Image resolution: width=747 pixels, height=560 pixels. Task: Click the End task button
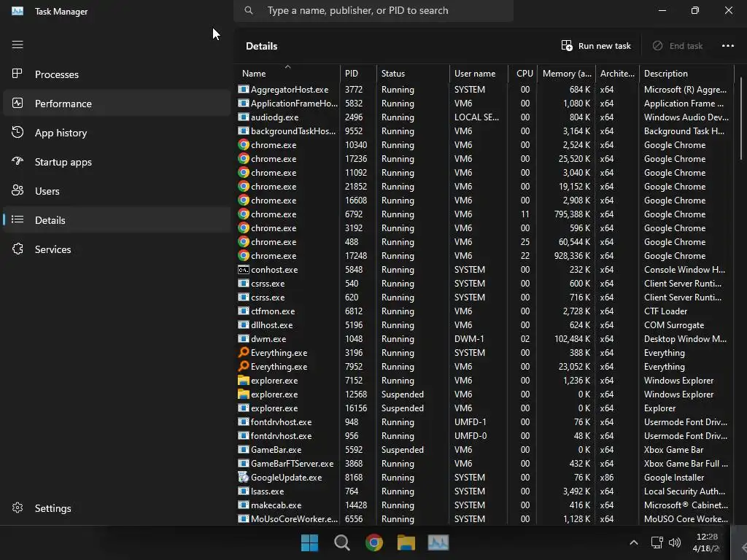[678, 46]
